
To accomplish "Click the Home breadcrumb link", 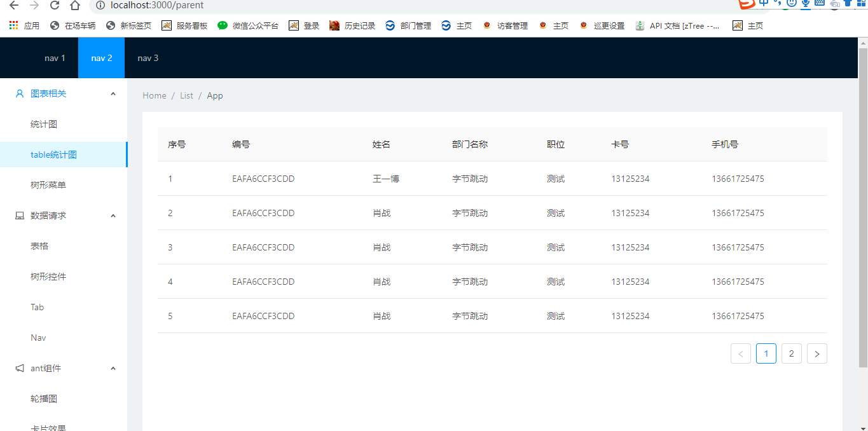I will (155, 95).
